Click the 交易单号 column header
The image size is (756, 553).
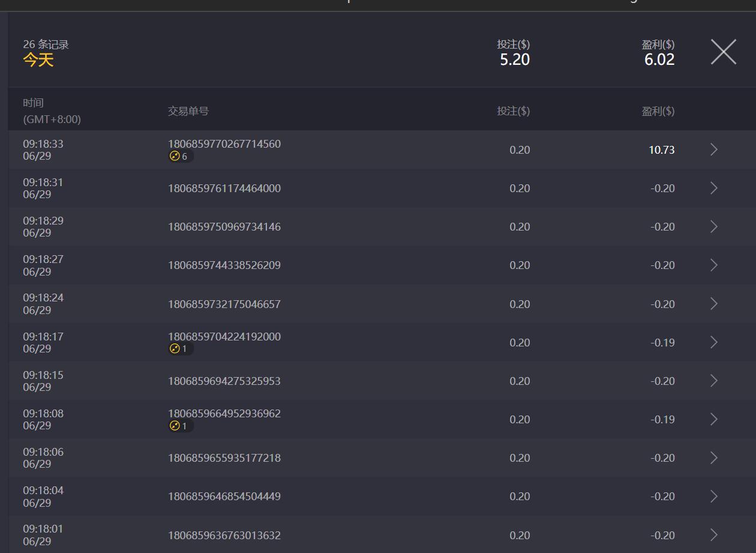[188, 111]
